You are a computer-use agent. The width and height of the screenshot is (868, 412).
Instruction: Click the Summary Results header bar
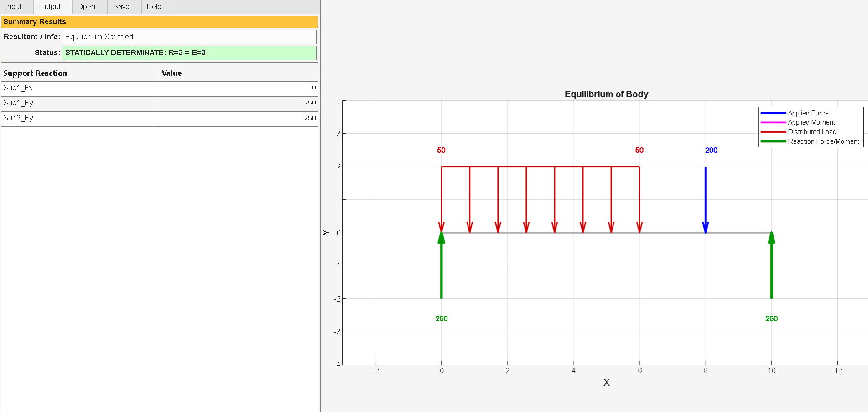coord(160,22)
